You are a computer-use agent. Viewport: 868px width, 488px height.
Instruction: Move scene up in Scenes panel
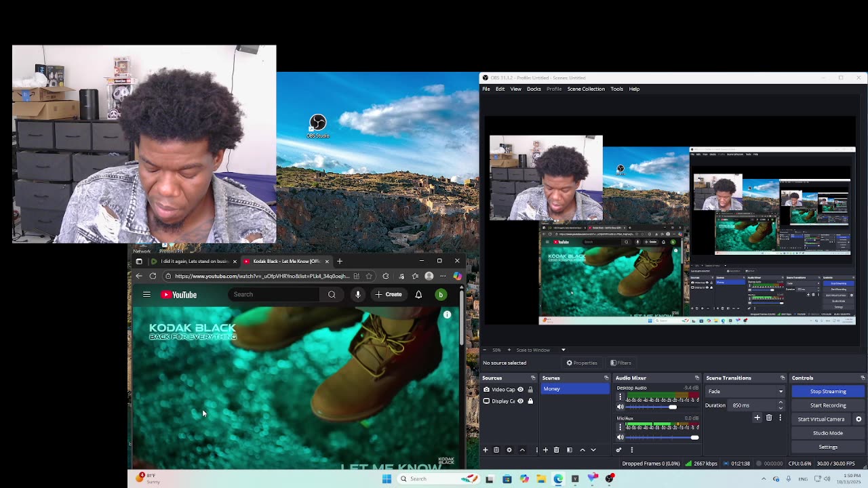[582, 450]
